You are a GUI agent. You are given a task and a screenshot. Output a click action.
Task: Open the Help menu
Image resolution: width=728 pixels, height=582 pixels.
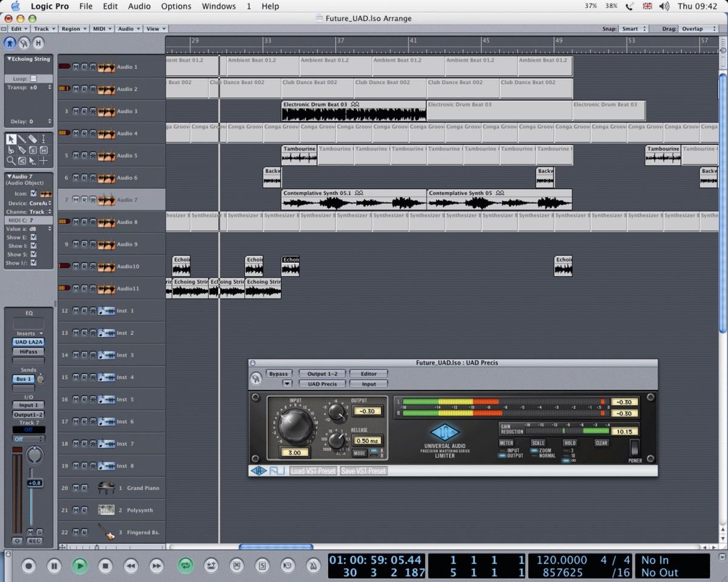coord(270,6)
